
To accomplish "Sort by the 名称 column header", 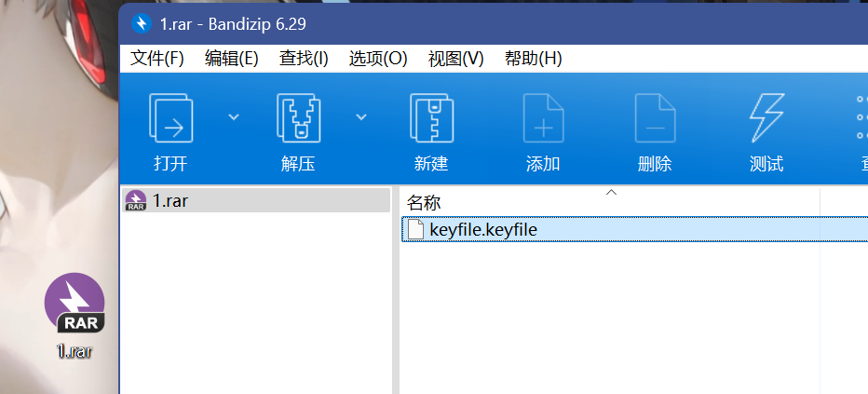I will (424, 202).
